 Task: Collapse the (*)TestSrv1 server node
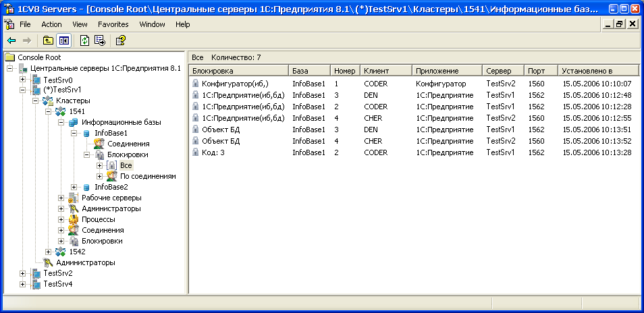[22, 90]
